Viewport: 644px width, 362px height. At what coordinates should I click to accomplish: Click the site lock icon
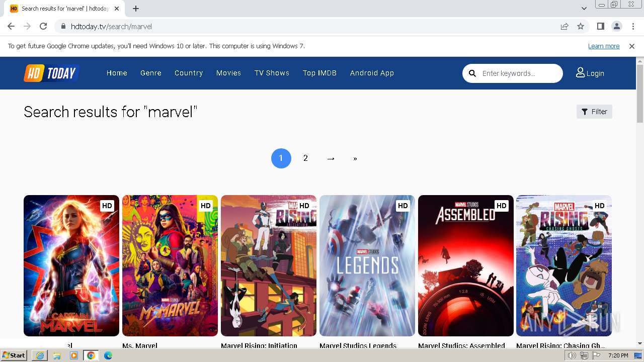click(63, 26)
